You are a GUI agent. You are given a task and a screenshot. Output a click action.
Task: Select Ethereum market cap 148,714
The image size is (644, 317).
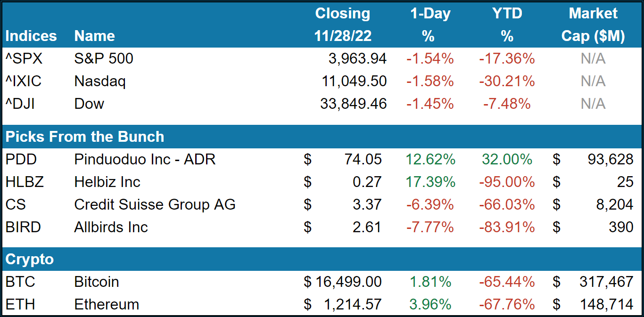[x=606, y=304]
